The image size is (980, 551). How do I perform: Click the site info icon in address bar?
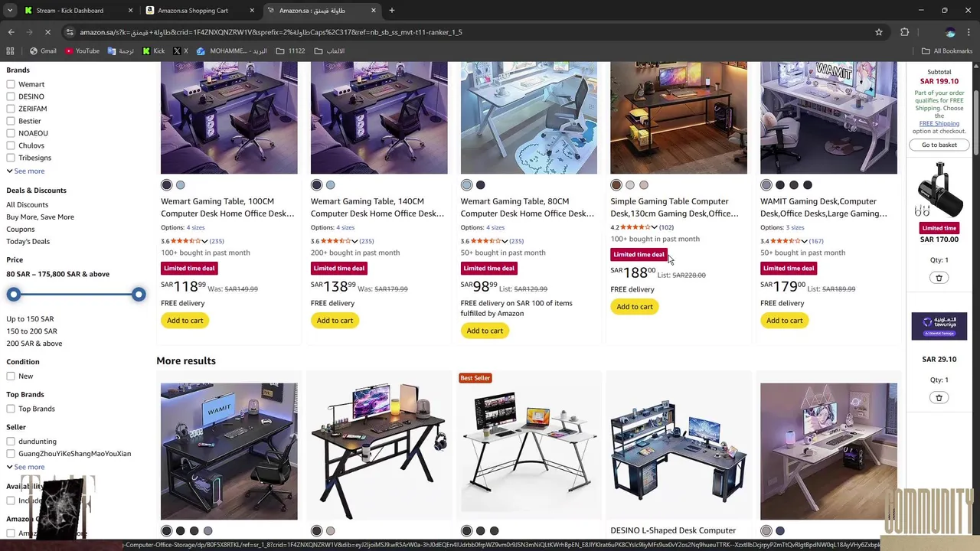tap(70, 32)
